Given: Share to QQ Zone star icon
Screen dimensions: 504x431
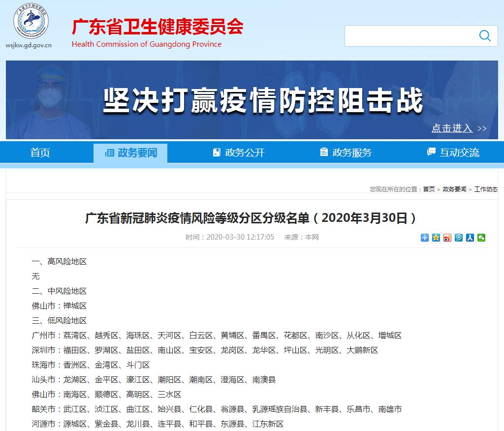Looking at the screenshot, I should (436, 238).
